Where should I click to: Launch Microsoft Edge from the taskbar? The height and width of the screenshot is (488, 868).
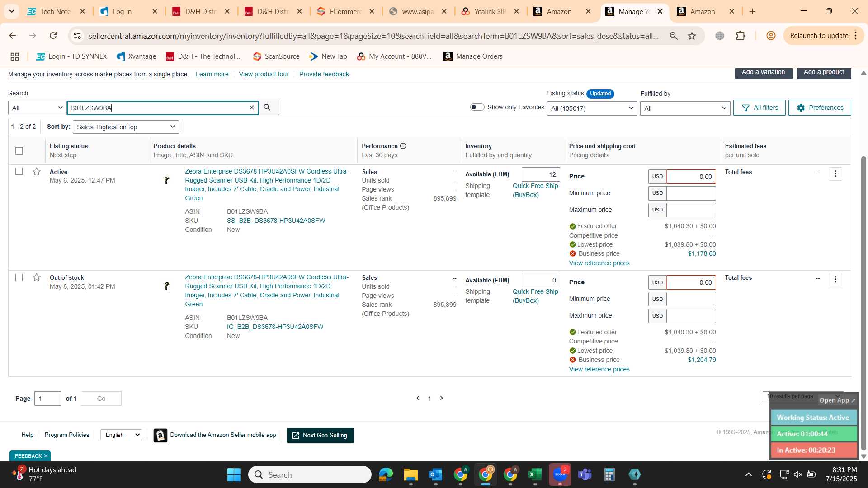386,474
